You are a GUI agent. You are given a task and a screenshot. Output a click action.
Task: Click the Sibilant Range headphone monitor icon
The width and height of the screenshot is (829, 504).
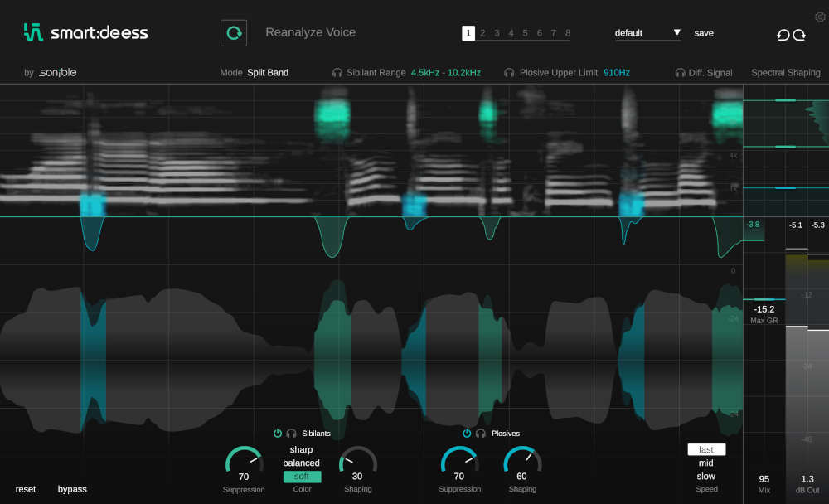tap(338, 72)
